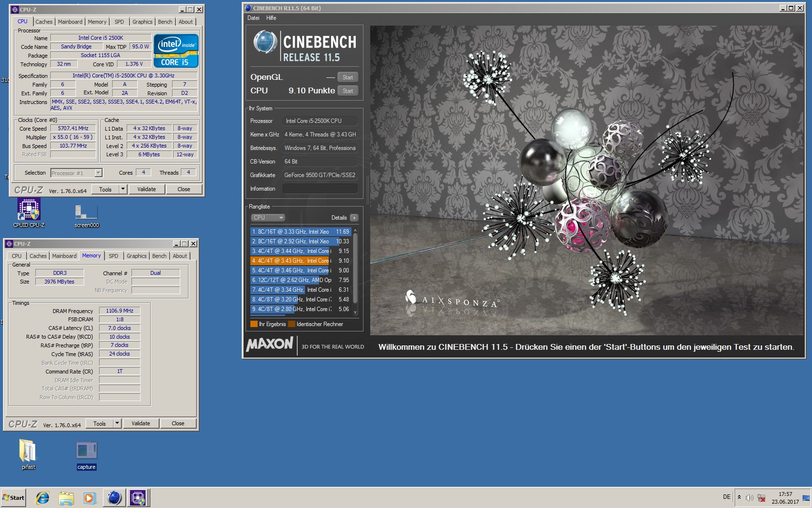Click the Intel Core i5 logo badge
This screenshot has height=508, width=812.
pyautogui.click(x=176, y=50)
